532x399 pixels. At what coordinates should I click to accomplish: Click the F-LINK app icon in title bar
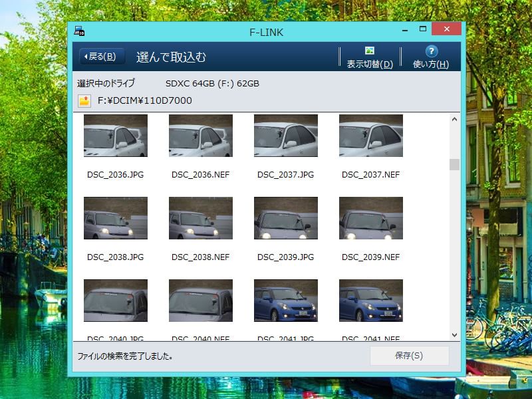click(x=79, y=31)
